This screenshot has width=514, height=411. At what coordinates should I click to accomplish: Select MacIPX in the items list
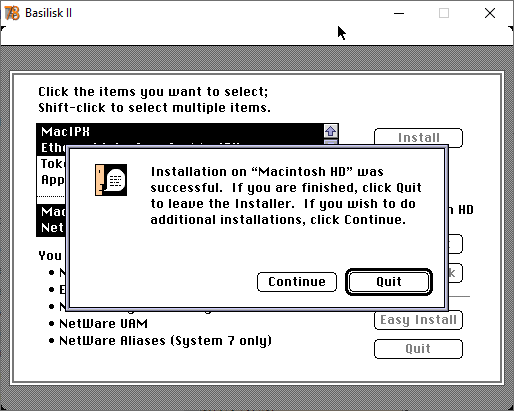click(x=180, y=131)
